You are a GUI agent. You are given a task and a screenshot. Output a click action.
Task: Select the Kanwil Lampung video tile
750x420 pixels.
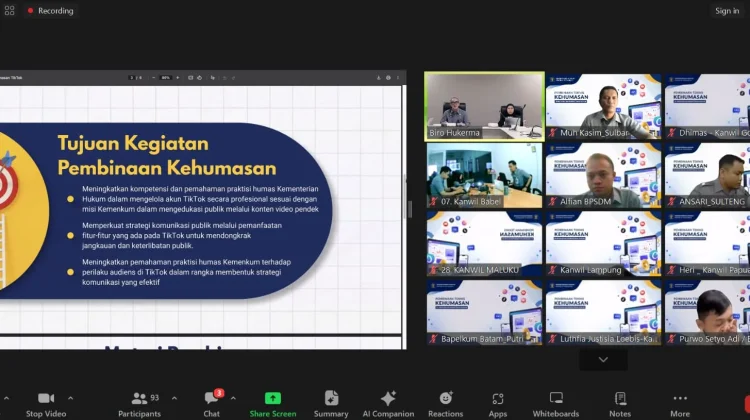[603, 243]
